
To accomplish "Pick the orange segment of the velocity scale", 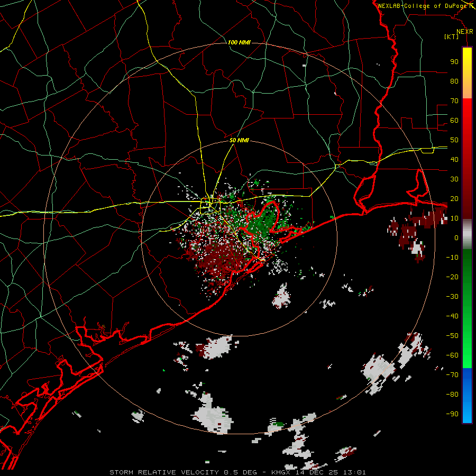I will (x=467, y=91).
